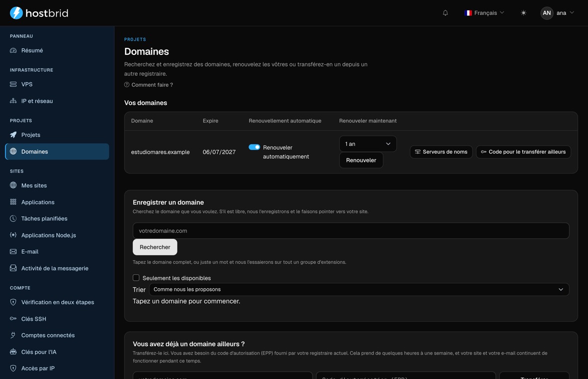Click the question mark help icon

[127, 85]
